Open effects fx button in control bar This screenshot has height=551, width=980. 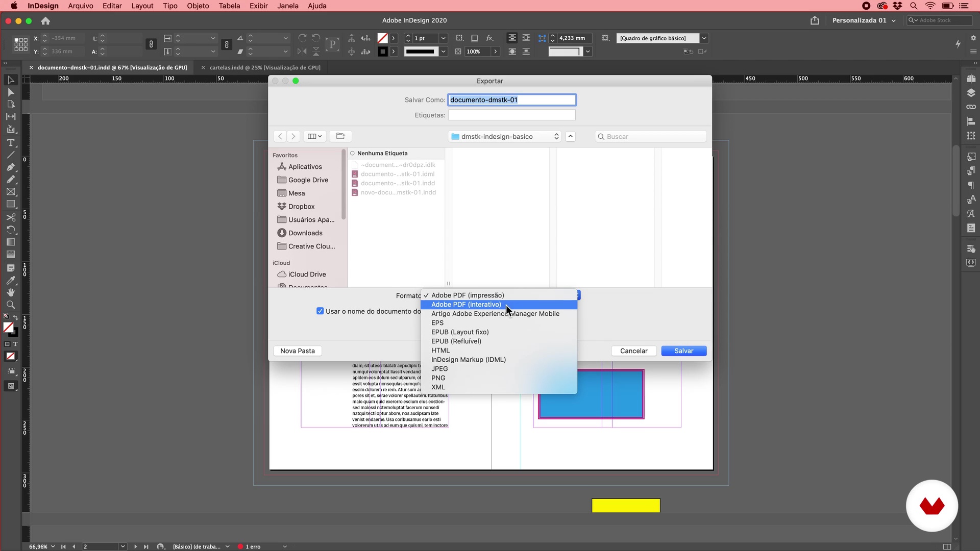pyautogui.click(x=489, y=38)
